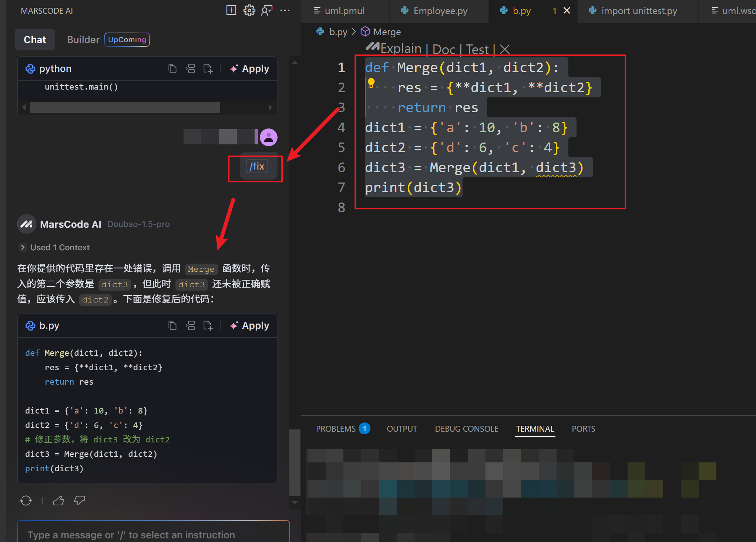The image size is (756, 542).
Task: Open the more actions ellipsis menu
Action: click(285, 10)
